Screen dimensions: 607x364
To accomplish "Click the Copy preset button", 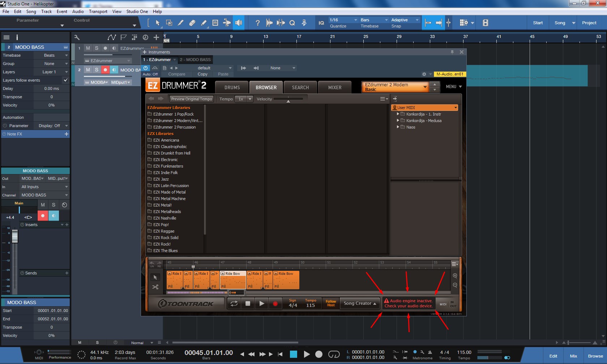I will (202, 74).
